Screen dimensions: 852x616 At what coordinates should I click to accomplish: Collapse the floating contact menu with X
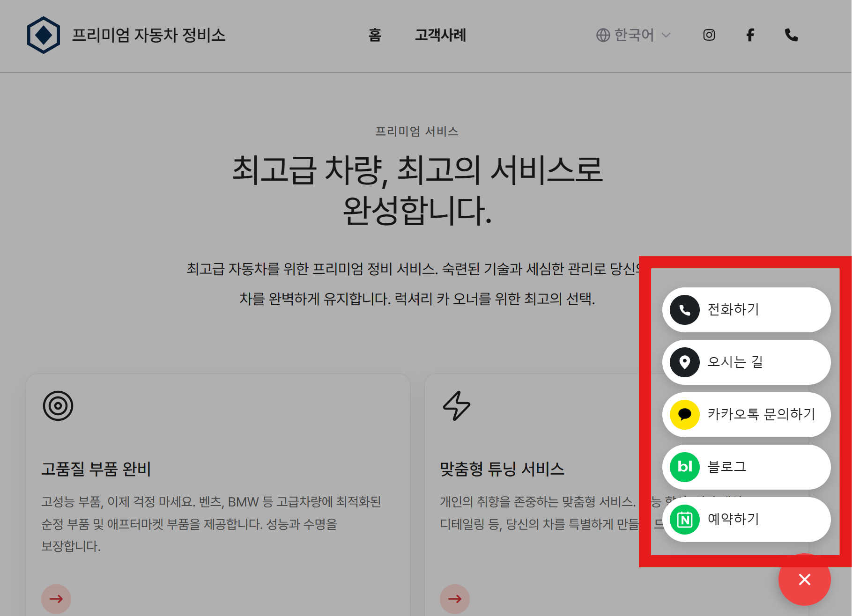coord(804,580)
